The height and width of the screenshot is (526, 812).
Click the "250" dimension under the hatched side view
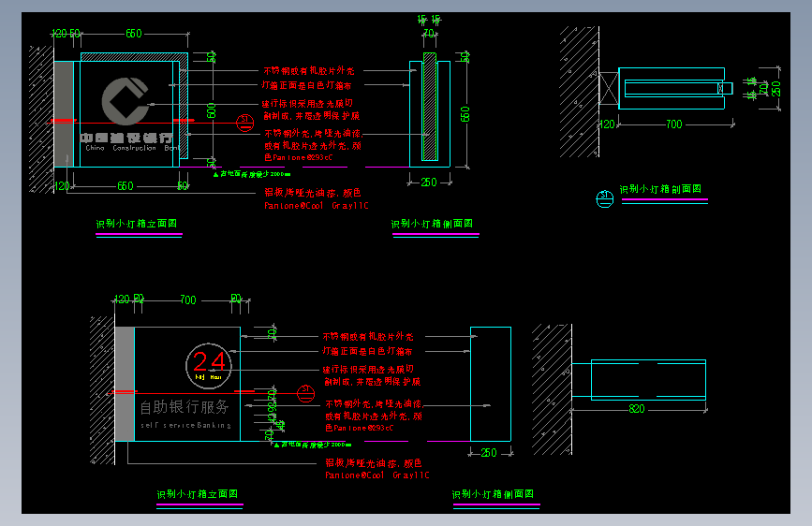(x=429, y=183)
